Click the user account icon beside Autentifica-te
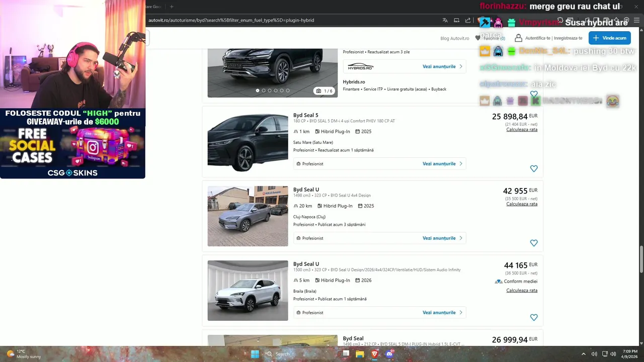This screenshot has width=644, height=362. [x=518, y=38]
